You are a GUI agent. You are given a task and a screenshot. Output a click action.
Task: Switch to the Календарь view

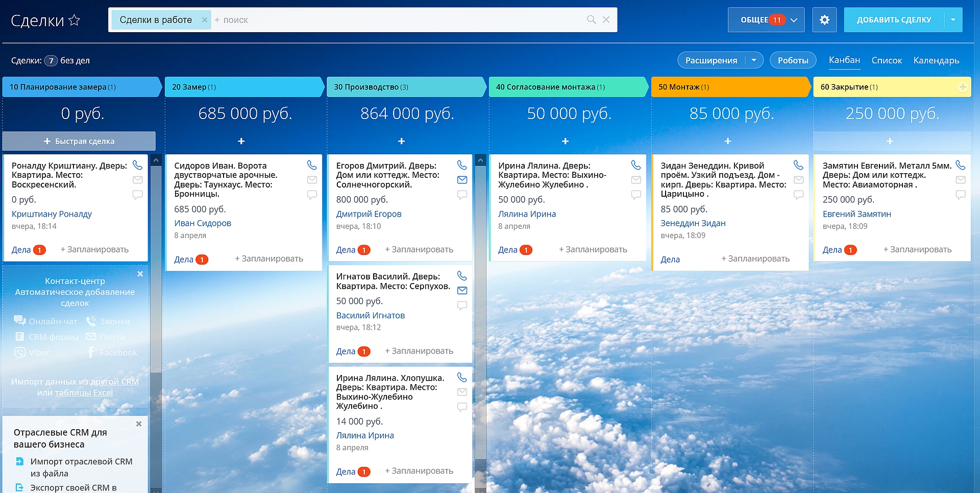tap(936, 60)
